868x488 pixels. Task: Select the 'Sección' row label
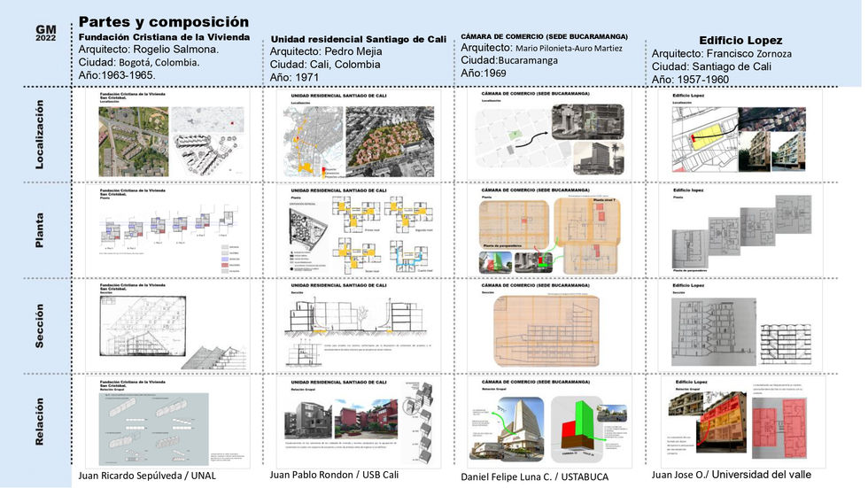pyautogui.click(x=39, y=326)
